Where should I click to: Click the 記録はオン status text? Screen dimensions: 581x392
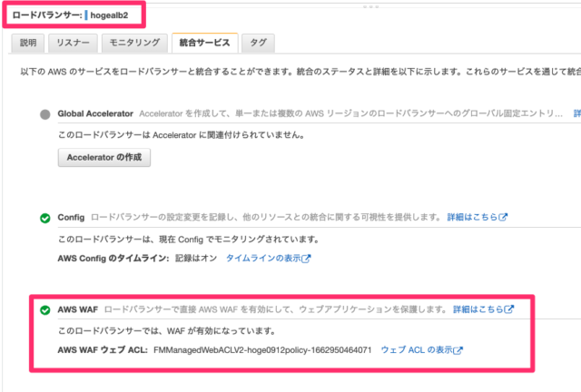[x=196, y=259]
